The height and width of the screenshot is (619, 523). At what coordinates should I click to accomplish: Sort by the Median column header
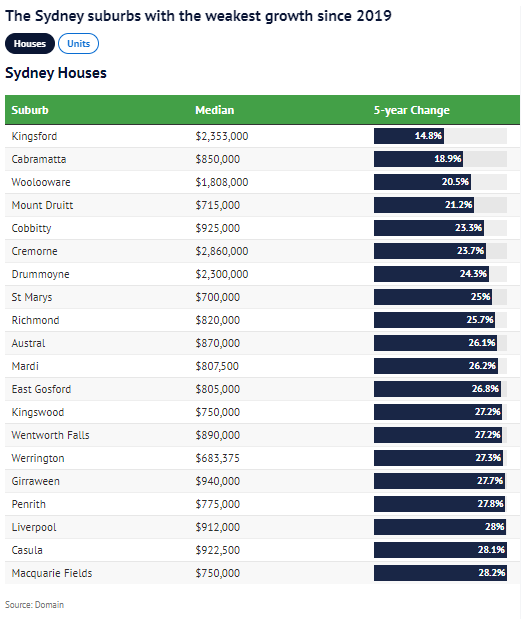215,110
